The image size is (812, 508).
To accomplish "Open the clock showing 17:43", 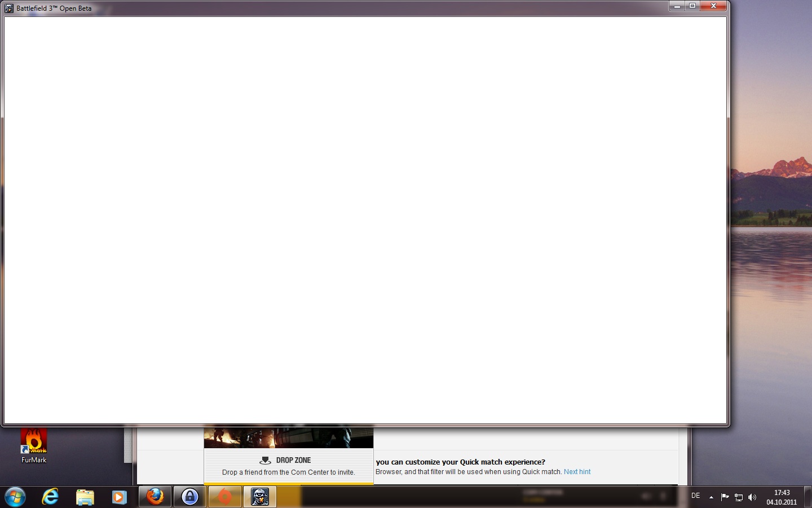I will point(782,497).
